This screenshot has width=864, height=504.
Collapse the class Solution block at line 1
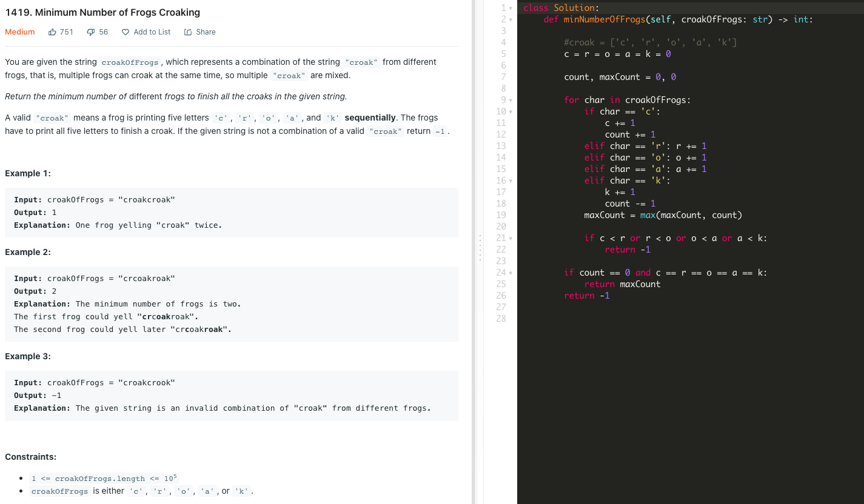point(511,8)
